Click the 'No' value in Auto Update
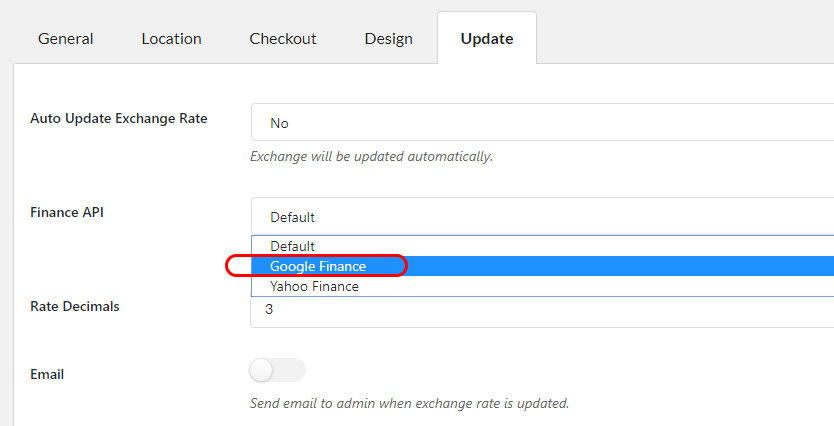The image size is (834, 426). pos(279,123)
